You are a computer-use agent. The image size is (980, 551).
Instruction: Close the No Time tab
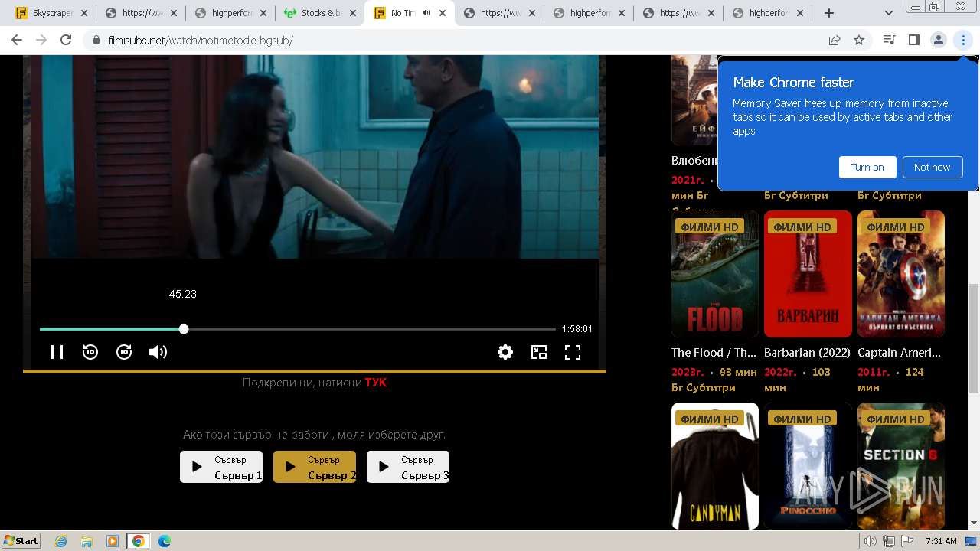coord(443,13)
